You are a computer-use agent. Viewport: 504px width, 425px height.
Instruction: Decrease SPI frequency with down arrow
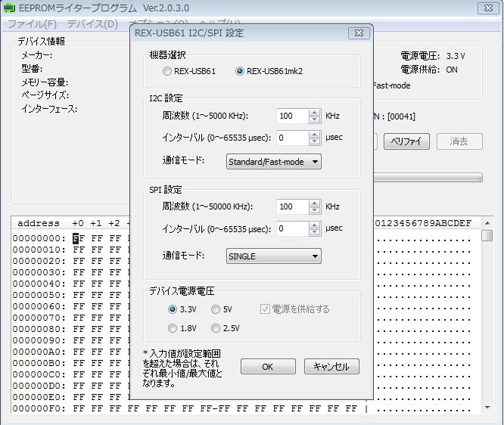click(x=314, y=210)
